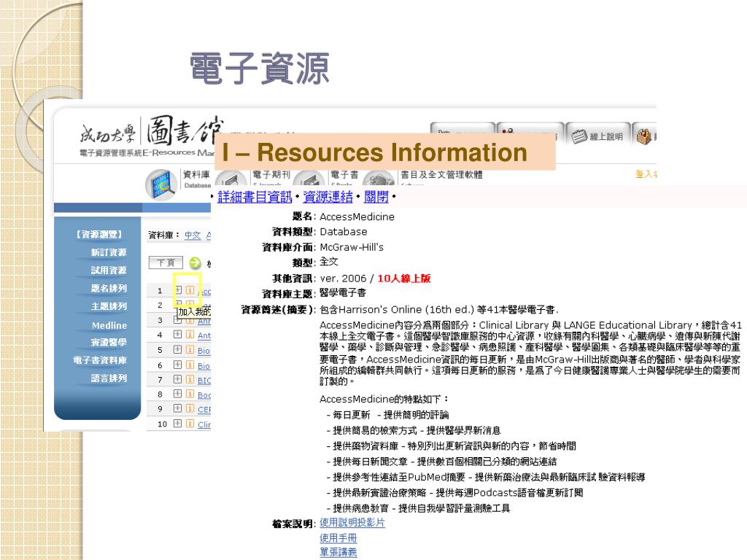Open the Ant link in row 4
Viewport: 747px width, 560px height.
pyautogui.click(x=204, y=335)
